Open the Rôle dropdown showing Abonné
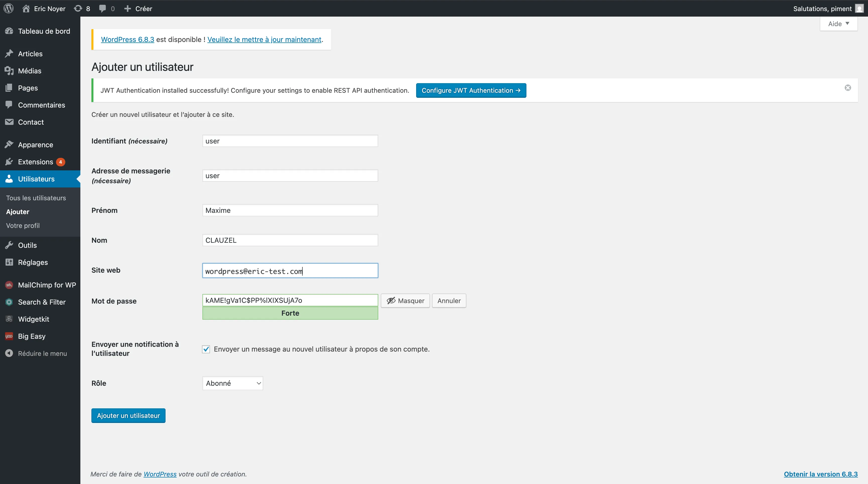868x484 pixels. pos(233,383)
